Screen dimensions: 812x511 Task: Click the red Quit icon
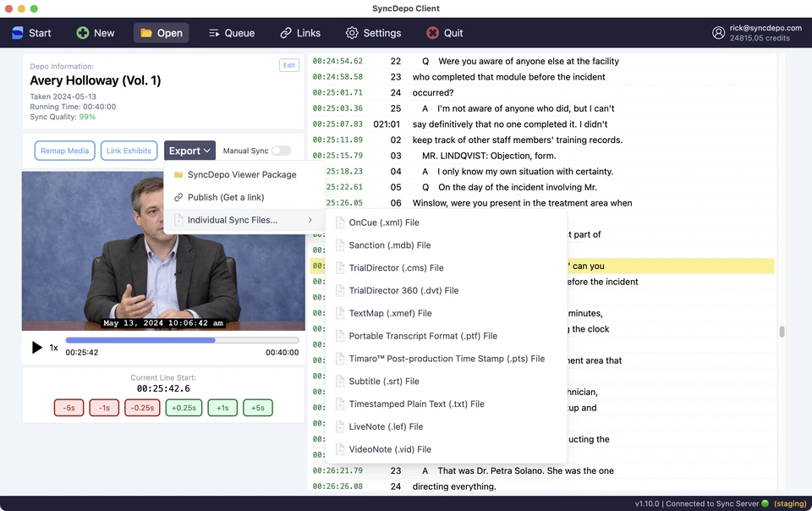(x=432, y=33)
